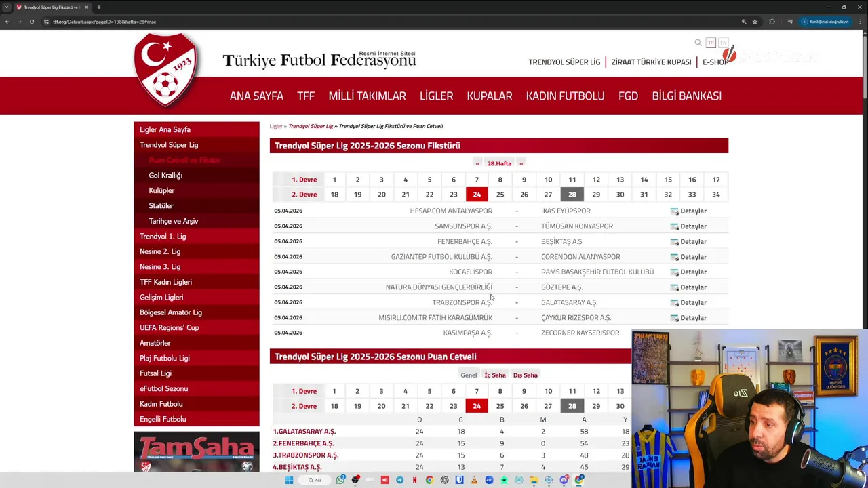Click the page vertical scrollbar
The image size is (868, 488).
click(x=865, y=68)
